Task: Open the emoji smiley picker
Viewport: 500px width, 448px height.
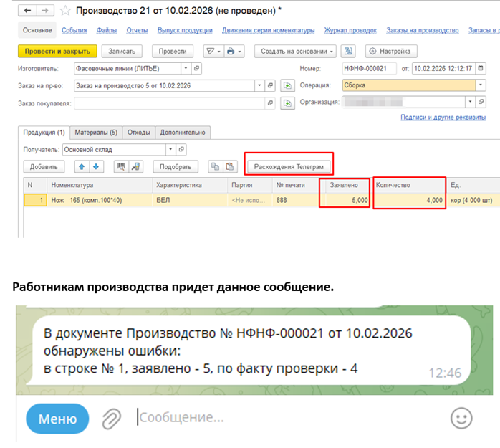Action: click(461, 418)
